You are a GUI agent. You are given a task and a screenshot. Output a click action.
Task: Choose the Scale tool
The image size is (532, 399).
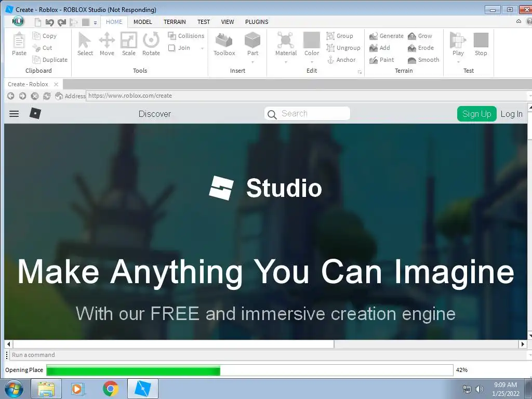point(129,44)
